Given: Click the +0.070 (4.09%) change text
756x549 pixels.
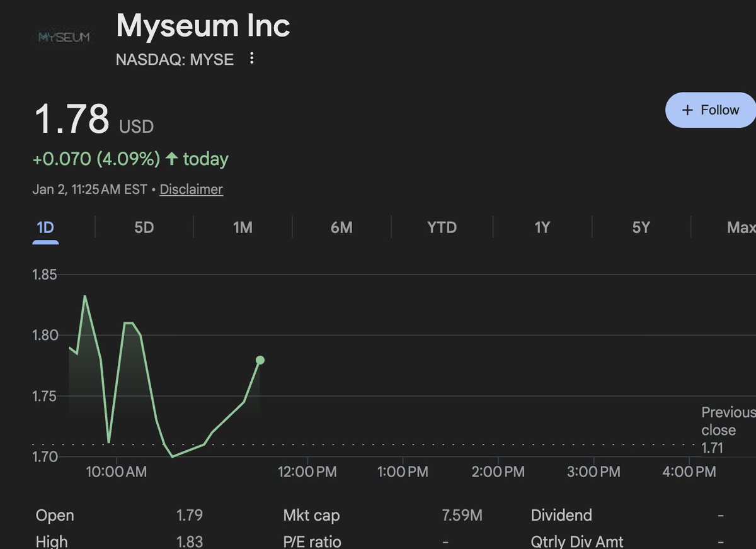Looking at the screenshot, I should [x=96, y=159].
